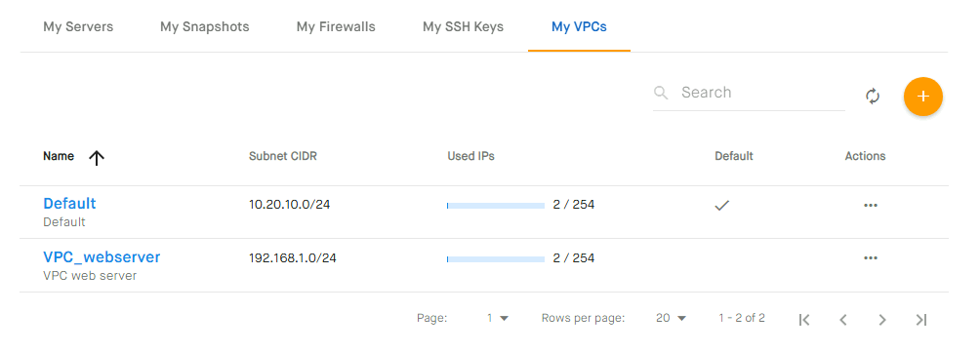Open the actions menu for VPC_webserver

[x=870, y=257]
